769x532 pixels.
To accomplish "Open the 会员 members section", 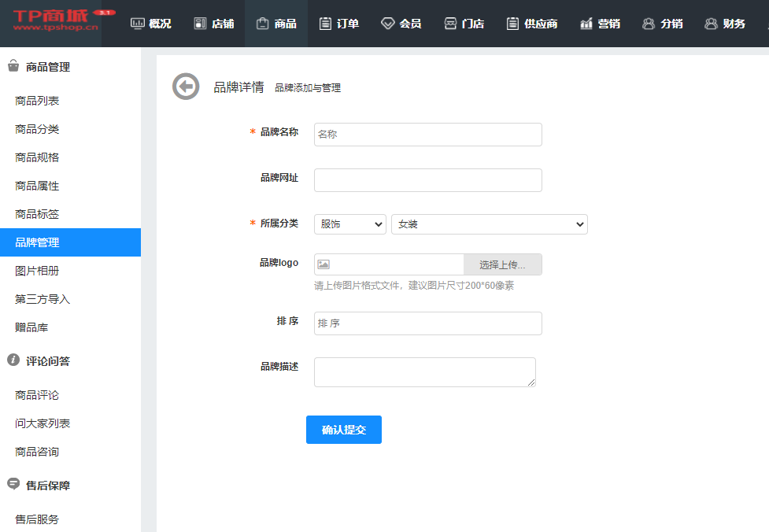I will 401,24.
